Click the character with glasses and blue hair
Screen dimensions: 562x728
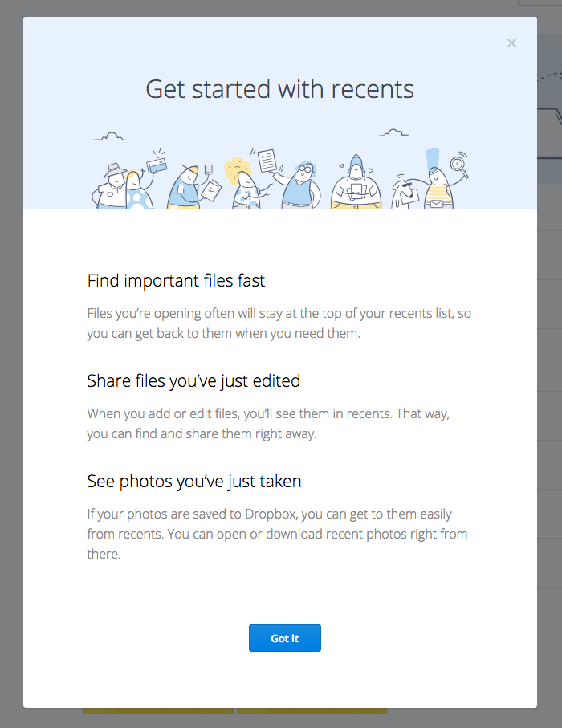[x=301, y=185]
